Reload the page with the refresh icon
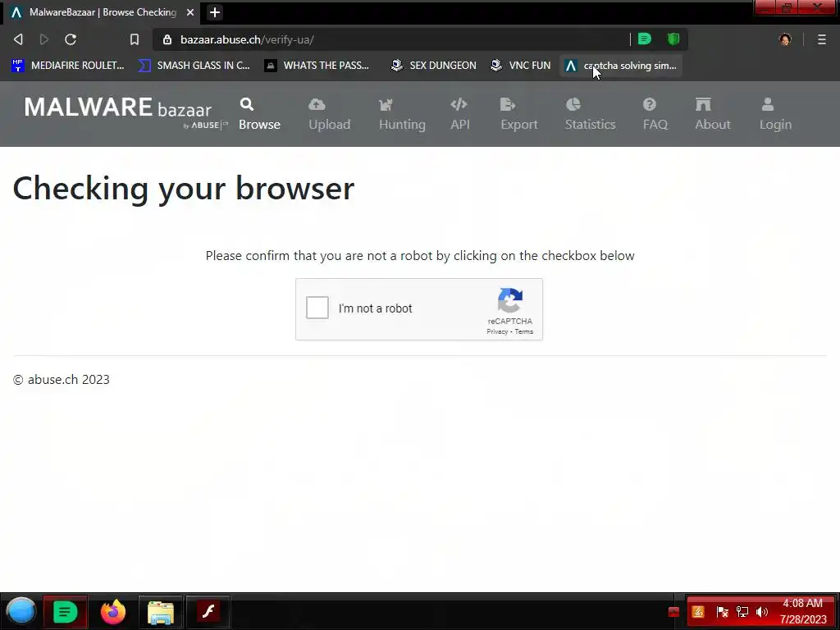This screenshot has height=630, width=840. pyautogui.click(x=71, y=39)
